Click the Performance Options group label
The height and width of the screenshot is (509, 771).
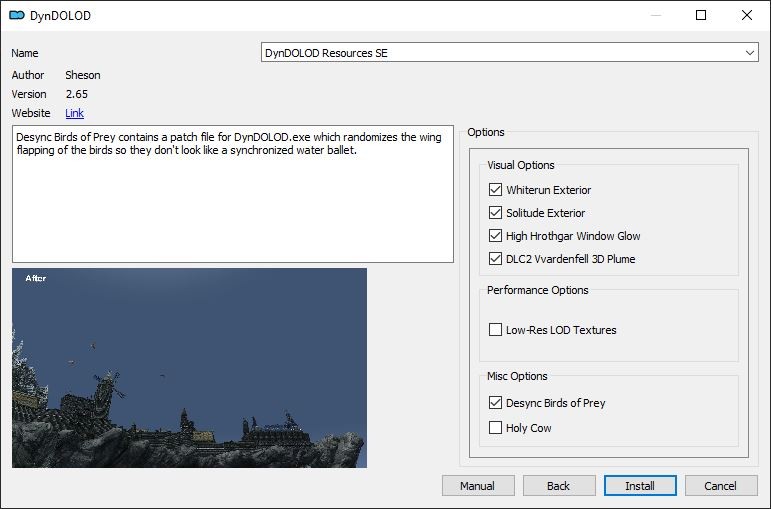point(537,290)
